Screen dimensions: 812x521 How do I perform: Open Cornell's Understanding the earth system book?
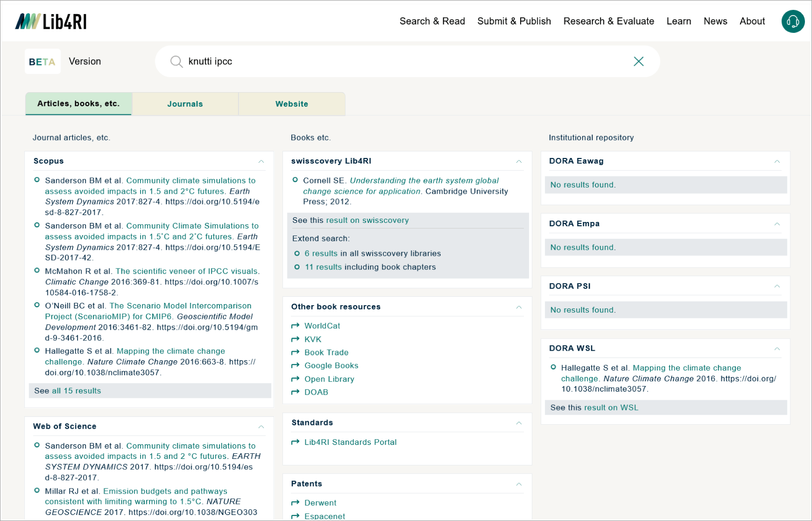point(400,186)
